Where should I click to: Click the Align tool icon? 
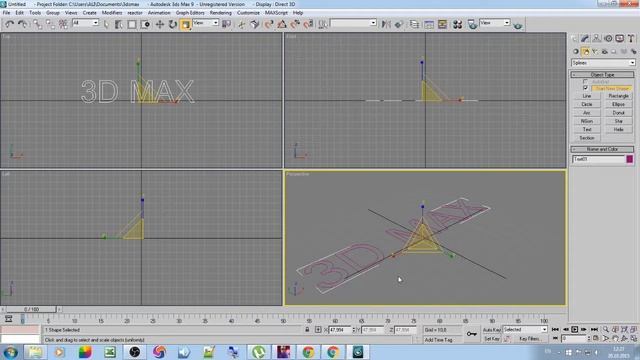tap(399, 24)
